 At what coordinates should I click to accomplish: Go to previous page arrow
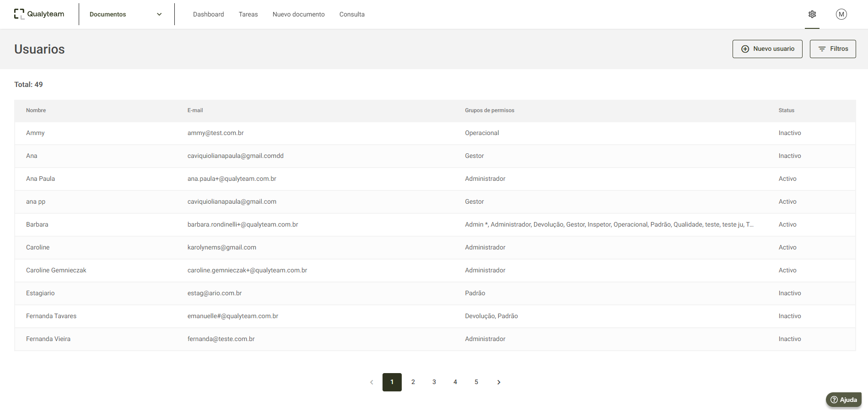point(372,382)
